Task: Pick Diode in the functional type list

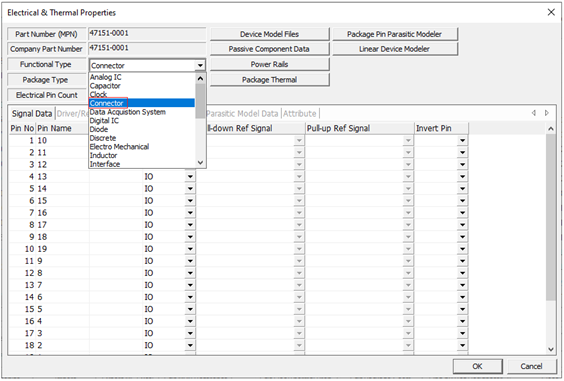Action: pyautogui.click(x=142, y=129)
